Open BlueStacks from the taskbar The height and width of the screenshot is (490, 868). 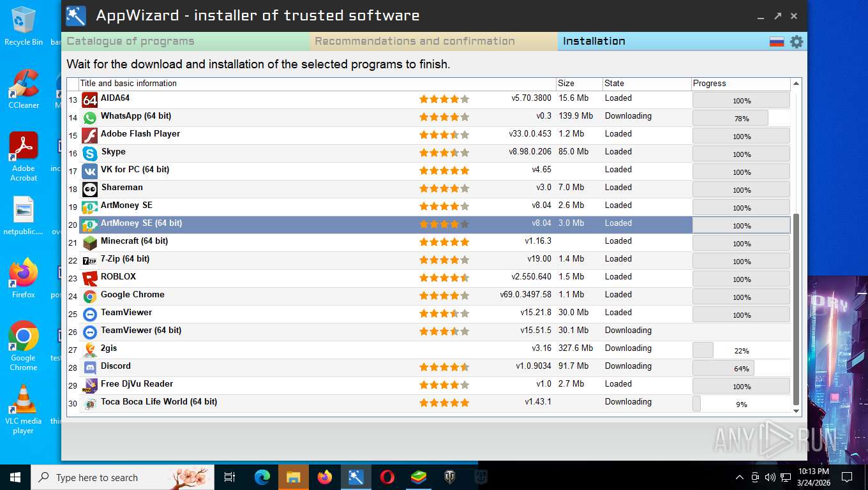point(418,477)
